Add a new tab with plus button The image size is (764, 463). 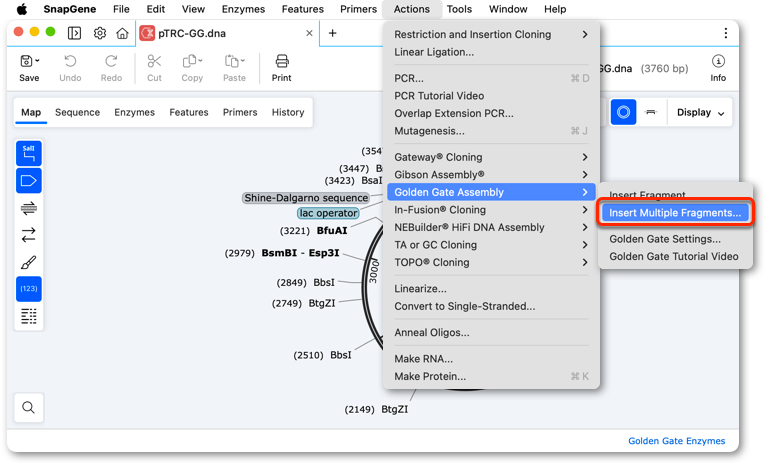332,33
